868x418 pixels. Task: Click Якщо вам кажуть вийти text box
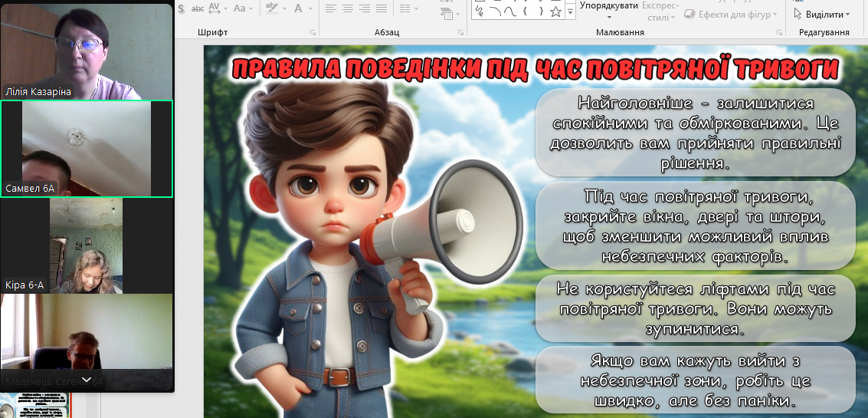(696, 380)
